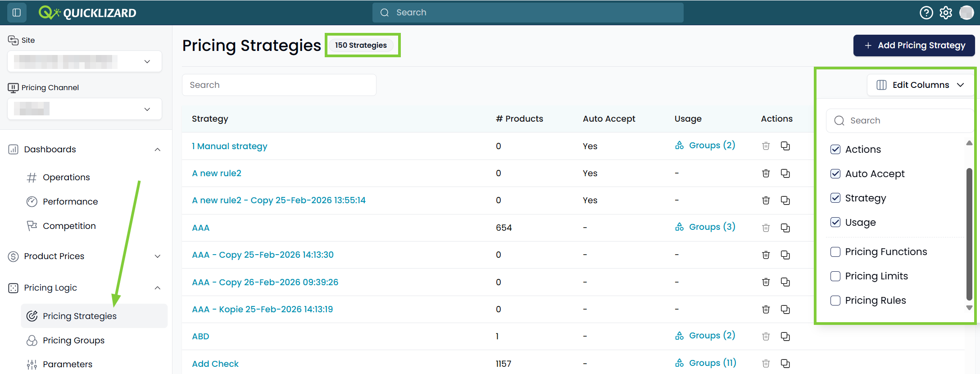Focus the global top Search bar
Image resolution: width=980 pixels, height=374 pixels.
(528, 13)
